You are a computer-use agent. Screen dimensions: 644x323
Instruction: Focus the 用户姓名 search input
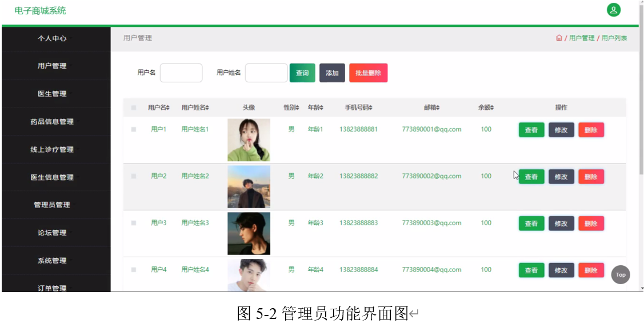pos(266,73)
